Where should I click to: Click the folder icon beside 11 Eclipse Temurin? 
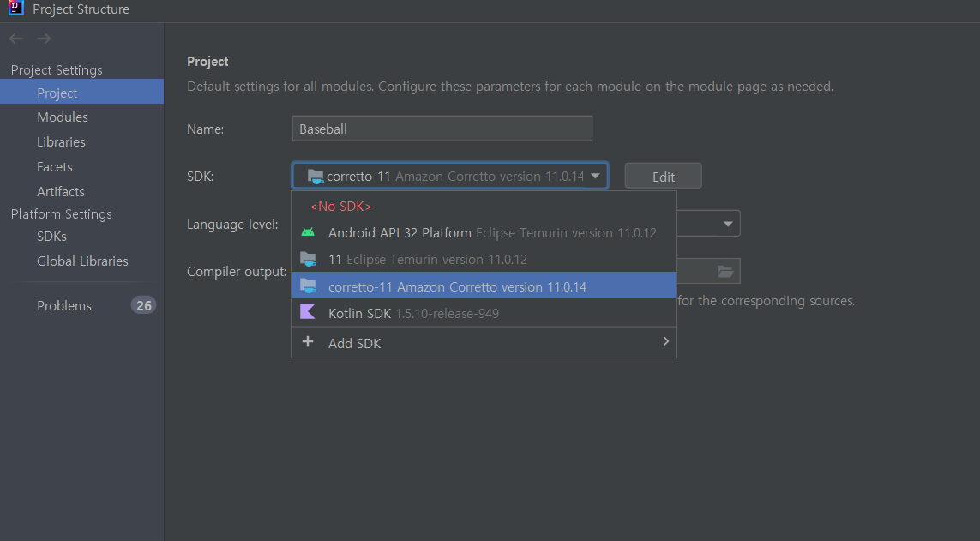(308, 259)
